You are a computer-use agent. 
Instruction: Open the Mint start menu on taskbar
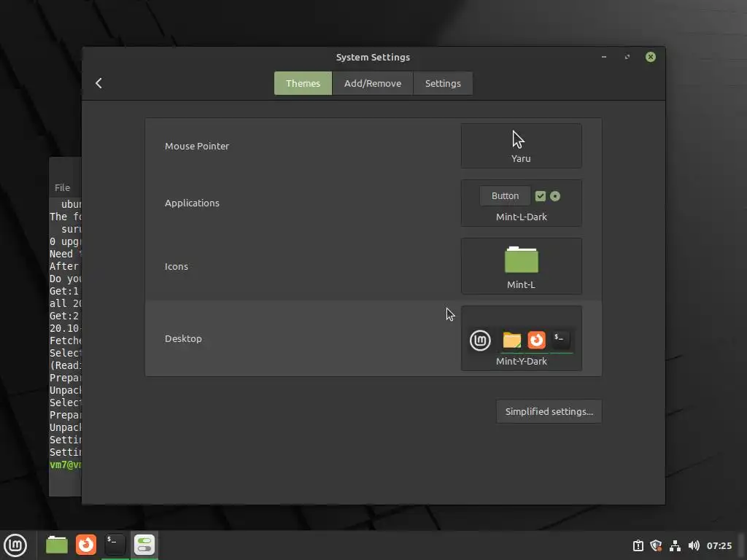click(15, 545)
